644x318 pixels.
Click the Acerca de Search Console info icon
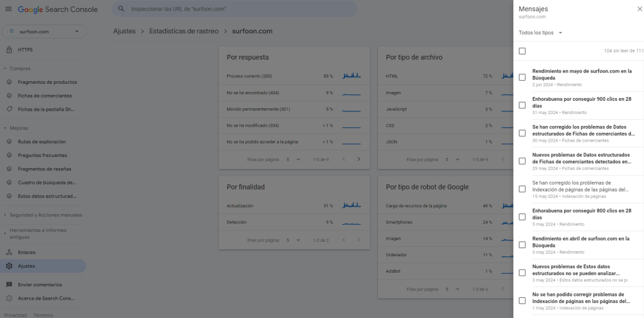click(9, 298)
